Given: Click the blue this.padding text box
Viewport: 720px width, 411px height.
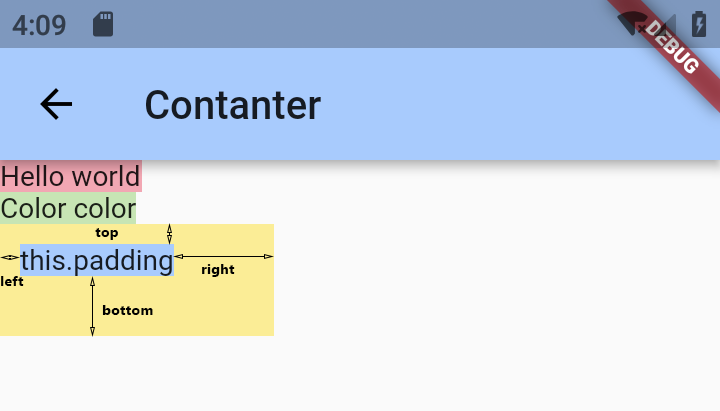Looking at the screenshot, I should (x=97, y=260).
